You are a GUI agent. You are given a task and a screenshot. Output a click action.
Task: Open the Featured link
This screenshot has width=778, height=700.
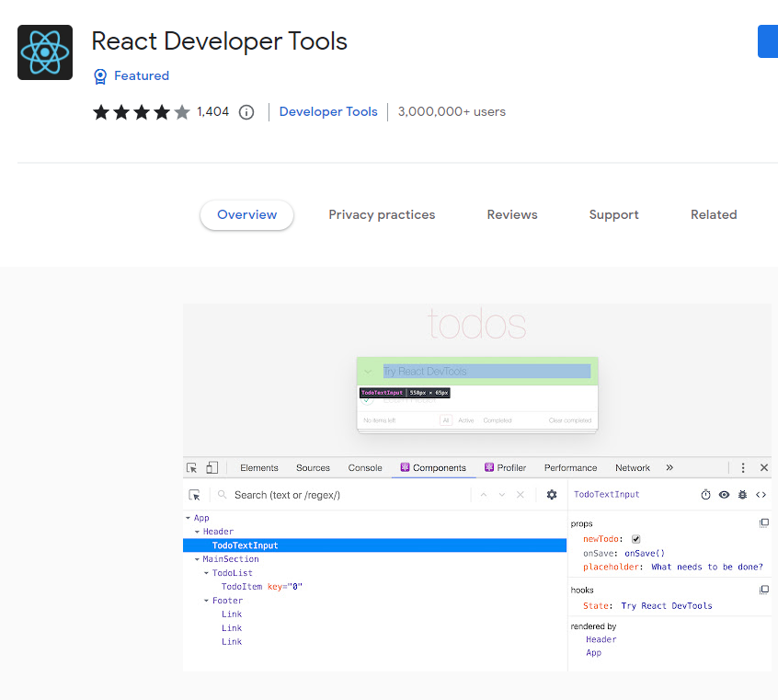[x=142, y=75]
